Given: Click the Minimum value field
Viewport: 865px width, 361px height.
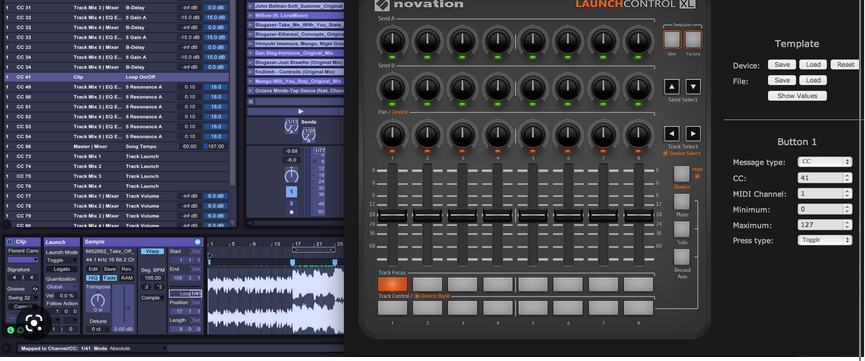Looking at the screenshot, I should click(825, 209).
